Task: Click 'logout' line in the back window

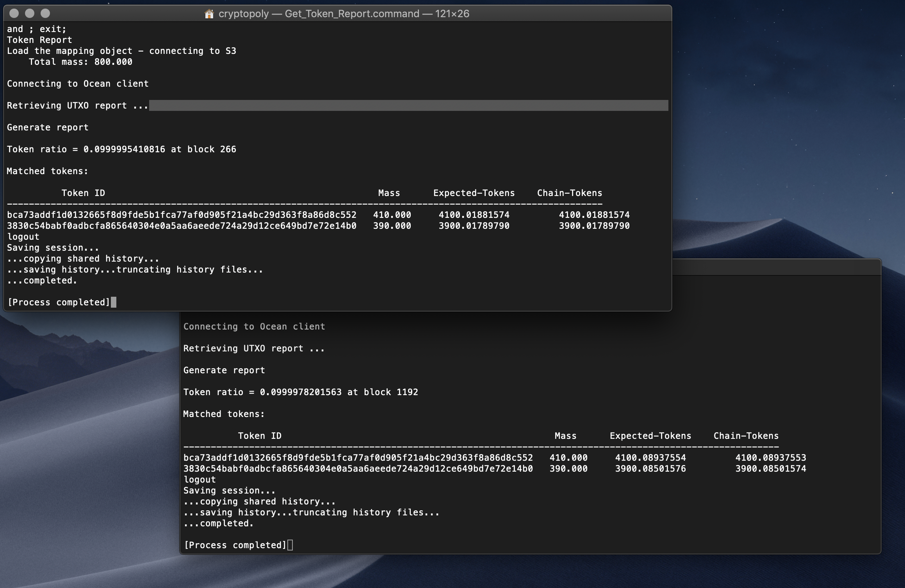Action: coord(200,479)
